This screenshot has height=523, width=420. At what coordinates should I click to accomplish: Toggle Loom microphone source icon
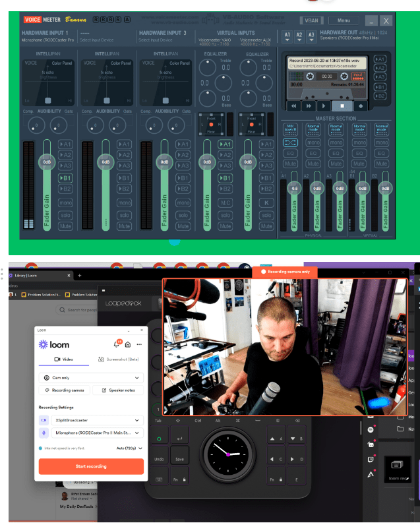(44, 433)
